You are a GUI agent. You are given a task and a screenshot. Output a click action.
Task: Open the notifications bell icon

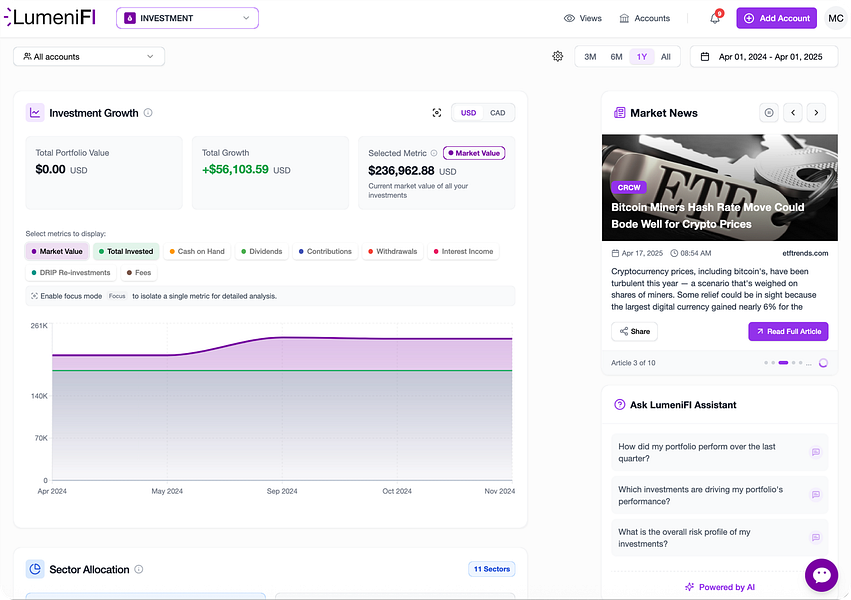[715, 18]
